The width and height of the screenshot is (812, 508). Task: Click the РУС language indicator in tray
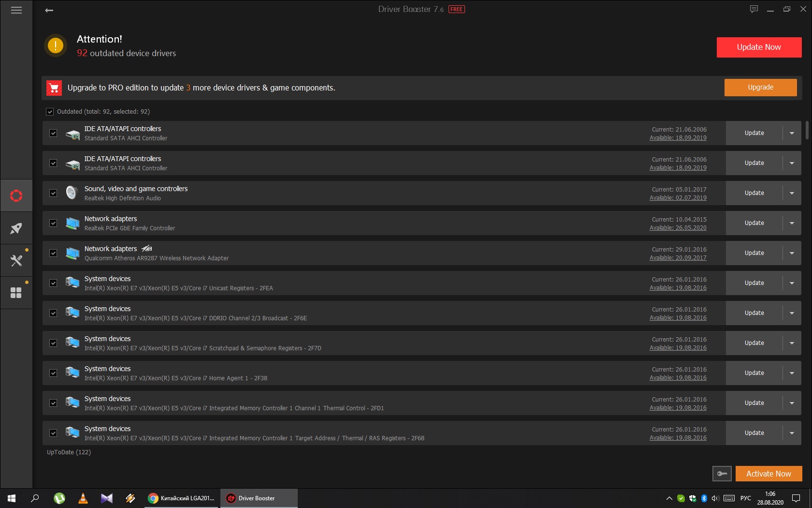click(745, 498)
